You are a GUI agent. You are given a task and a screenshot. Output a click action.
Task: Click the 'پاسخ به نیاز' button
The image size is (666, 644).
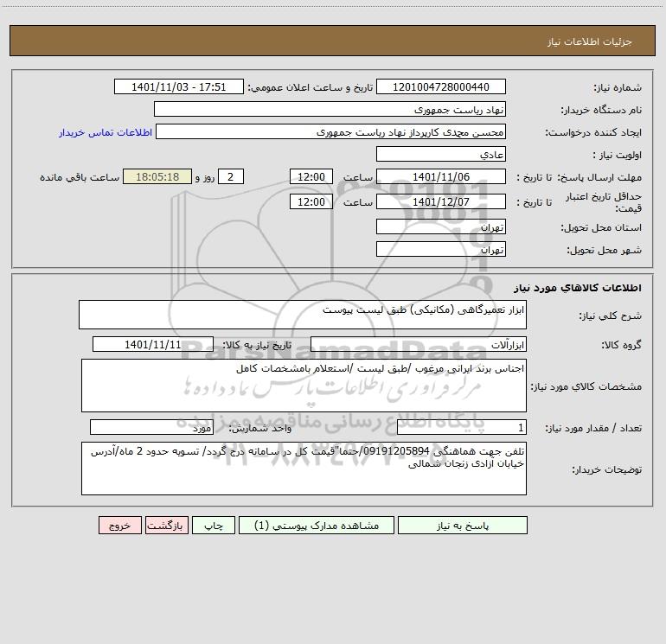[x=463, y=525]
